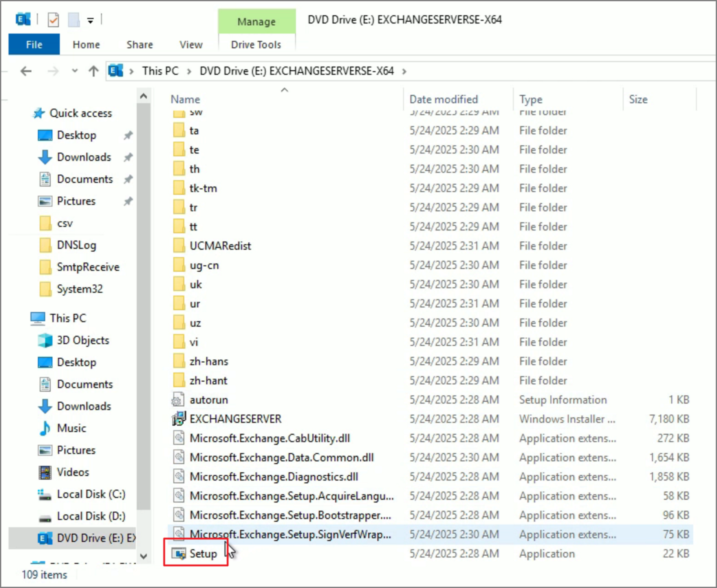
Task: Open Local Disk (C:) in sidebar
Action: [x=91, y=494]
